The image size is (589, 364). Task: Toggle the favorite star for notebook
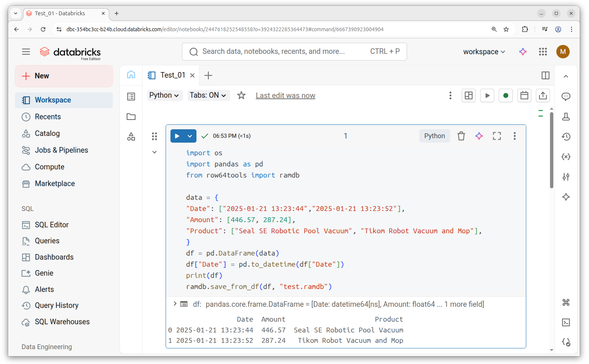(x=241, y=95)
